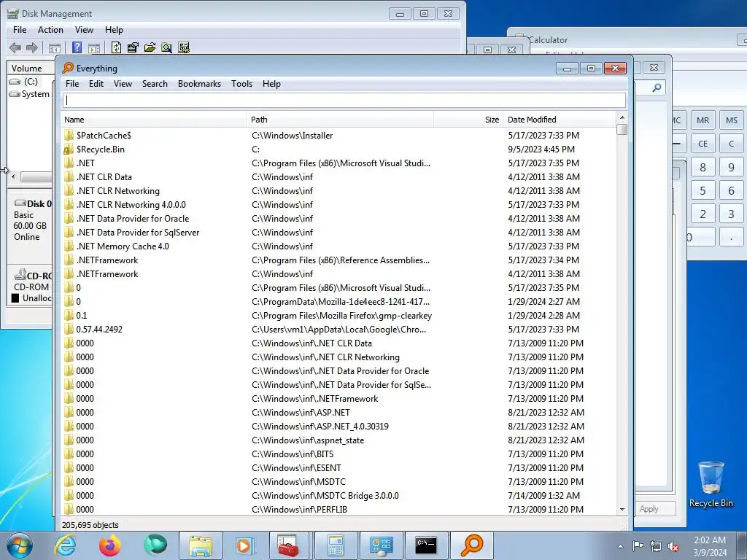Click the Volume column header in Disk Management
This screenshot has height=560, width=747.
tap(29, 69)
